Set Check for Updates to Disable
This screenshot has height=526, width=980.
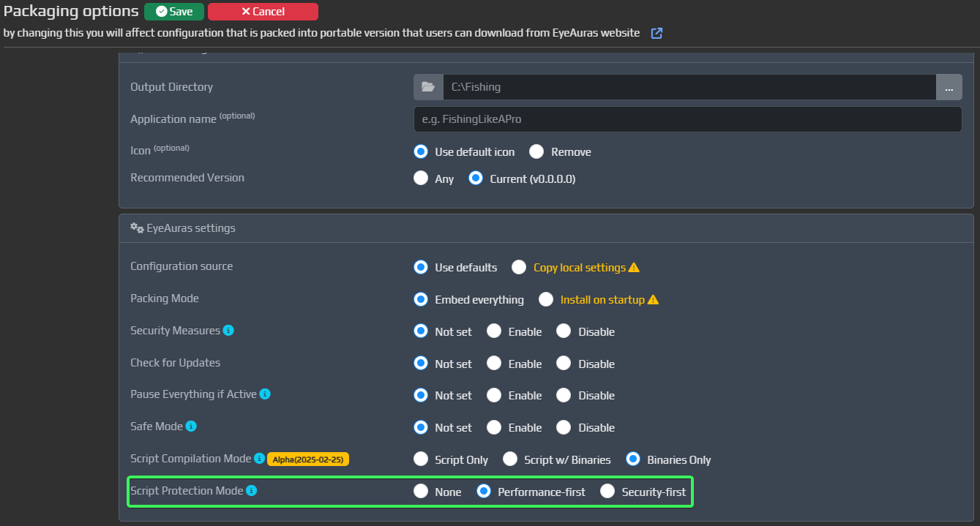pyautogui.click(x=564, y=364)
